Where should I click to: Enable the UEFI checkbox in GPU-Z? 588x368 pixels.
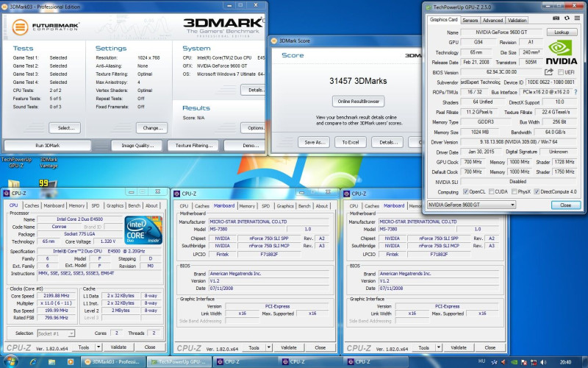[561, 72]
